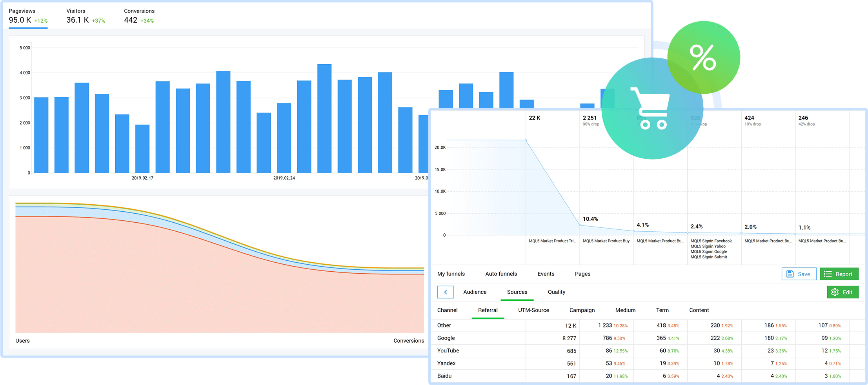Click the 2.4% funnel conversion label
868x385 pixels.
click(x=697, y=227)
